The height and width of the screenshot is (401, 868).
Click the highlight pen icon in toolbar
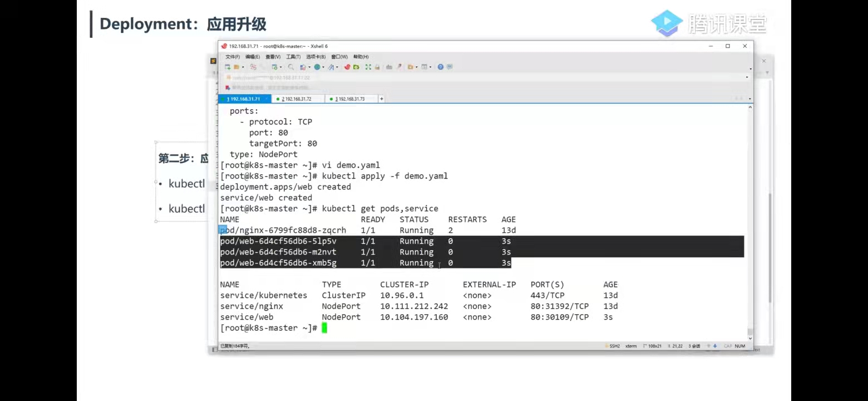[x=399, y=67]
